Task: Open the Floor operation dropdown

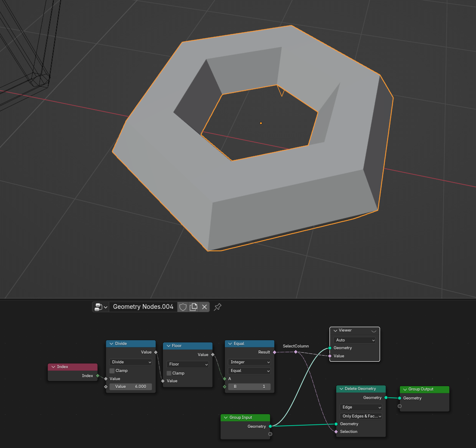Action: 187,364
